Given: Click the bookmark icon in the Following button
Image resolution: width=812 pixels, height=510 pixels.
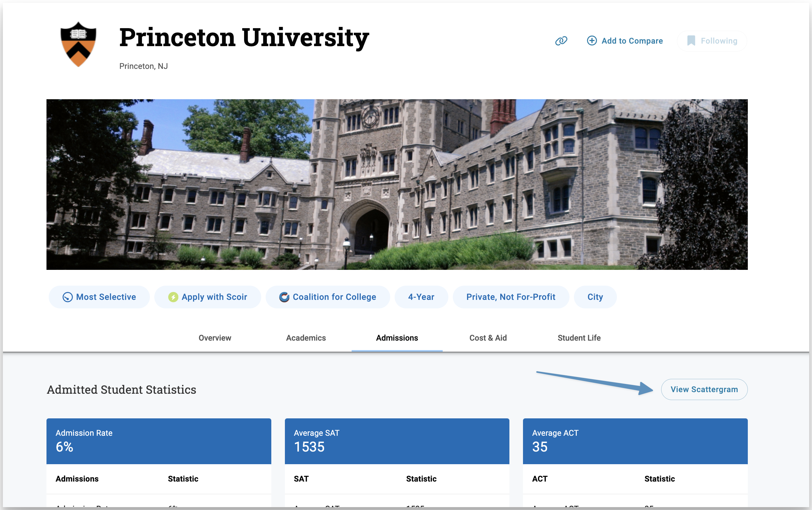Looking at the screenshot, I should tap(691, 41).
